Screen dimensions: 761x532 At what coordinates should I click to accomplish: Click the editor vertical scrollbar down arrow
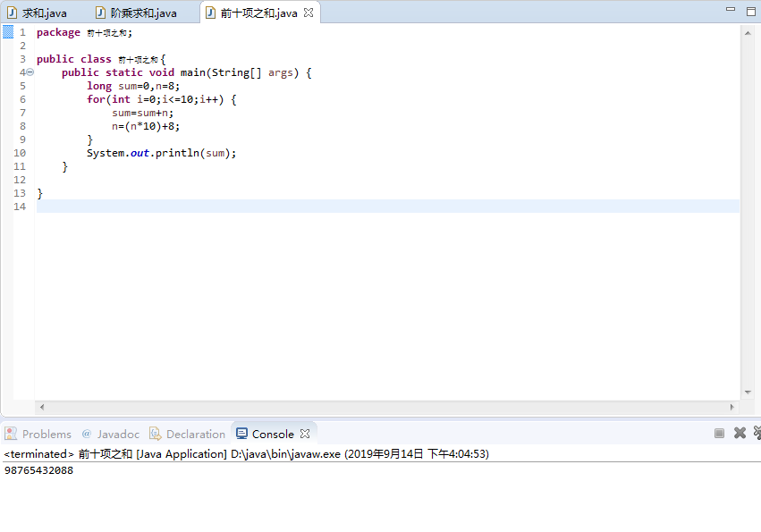tap(748, 393)
